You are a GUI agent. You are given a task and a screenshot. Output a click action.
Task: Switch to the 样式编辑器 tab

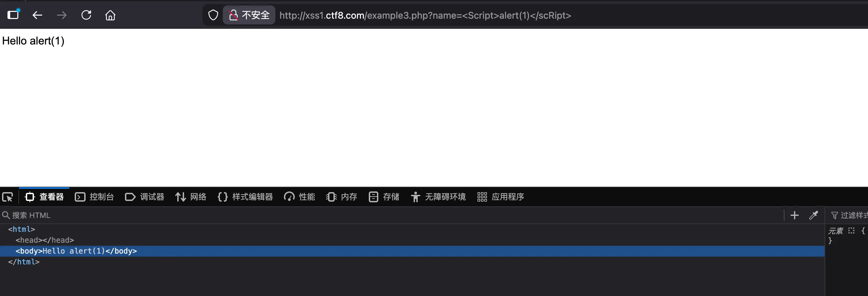(245, 197)
